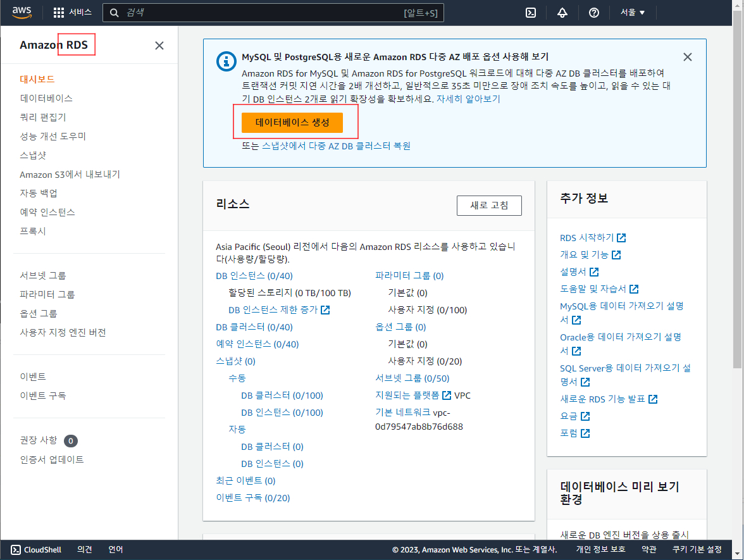Open the 서울 region dropdown
The height and width of the screenshot is (560, 744).
click(633, 13)
